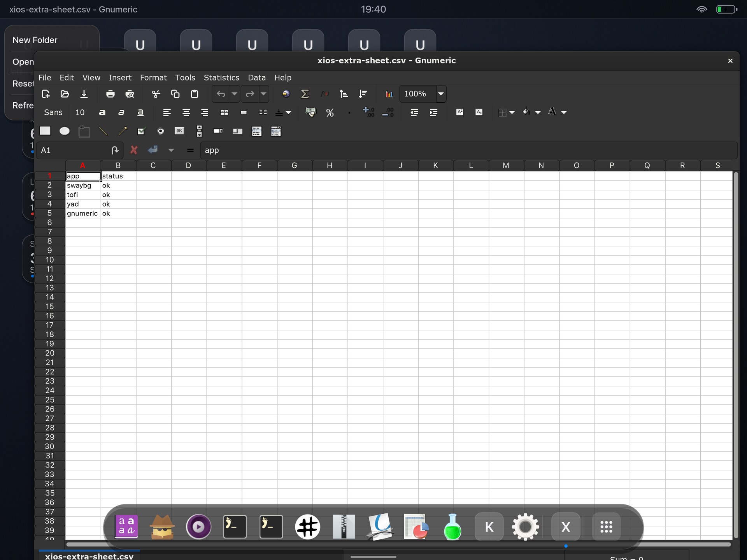Open the File menu
This screenshot has width=747, height=560.
(x=45, y=77)
